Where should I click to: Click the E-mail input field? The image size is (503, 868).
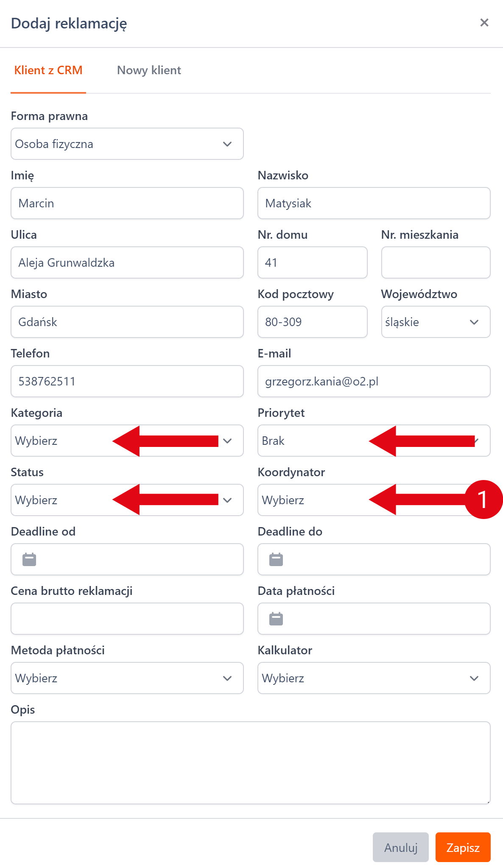click(x=374, y=381)
